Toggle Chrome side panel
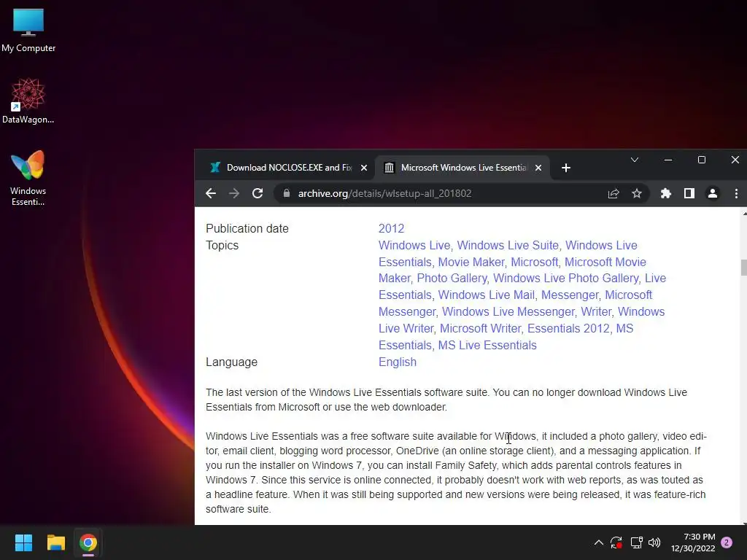 pyautogui.click(x=689, y=193)
